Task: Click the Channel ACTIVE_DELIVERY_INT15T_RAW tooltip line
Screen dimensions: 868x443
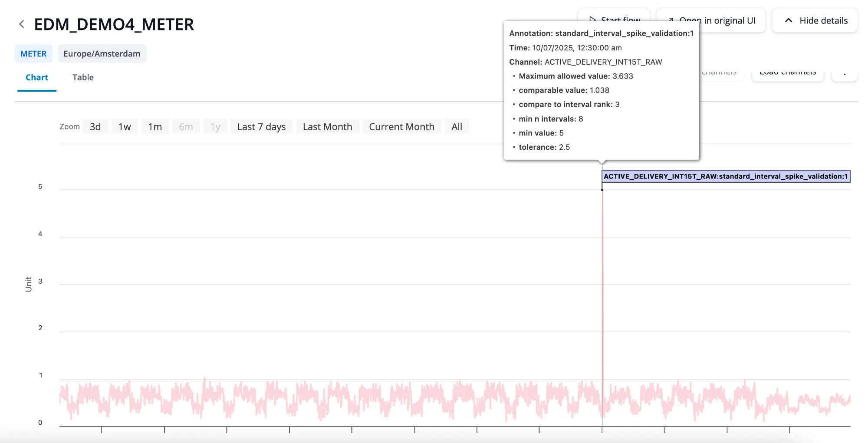Action: pyautogui.click(x=585, y=62)
